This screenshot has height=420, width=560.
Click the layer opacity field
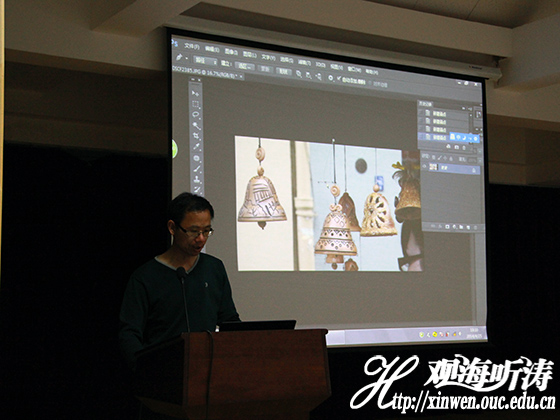[x=472, y=160]
